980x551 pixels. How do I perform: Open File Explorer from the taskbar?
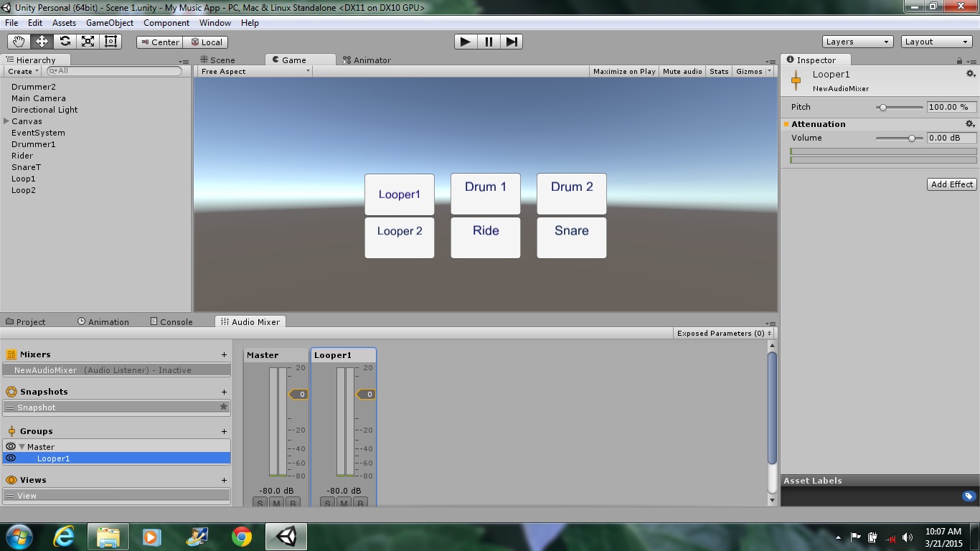[108, 537]
